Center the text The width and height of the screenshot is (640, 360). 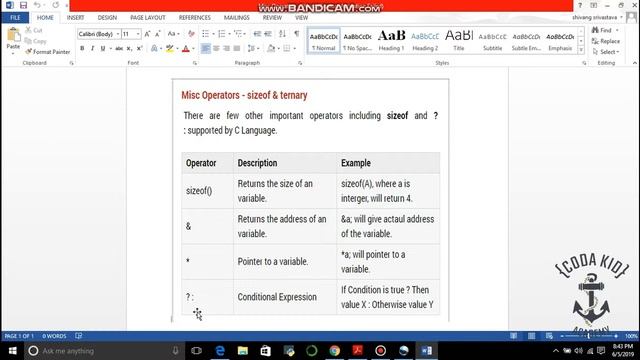click(x=216, y=48)
